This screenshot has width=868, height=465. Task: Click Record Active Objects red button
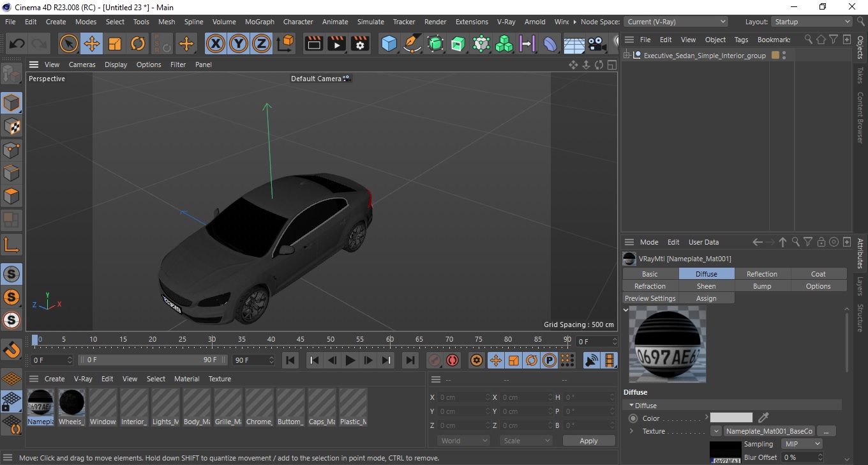[x=435, y=360]
